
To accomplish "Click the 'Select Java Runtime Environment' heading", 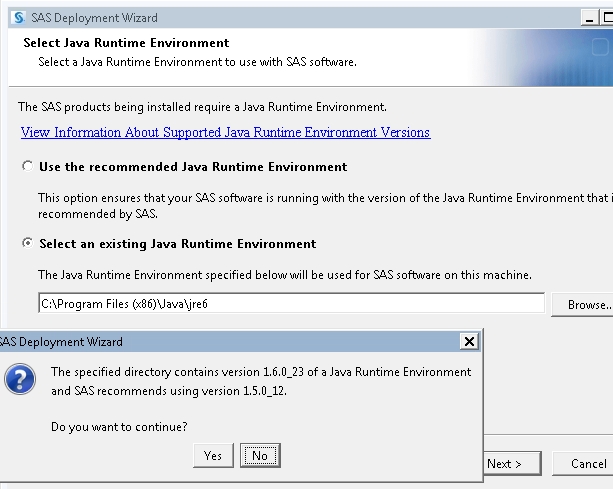I will click(x=126, y=43).
